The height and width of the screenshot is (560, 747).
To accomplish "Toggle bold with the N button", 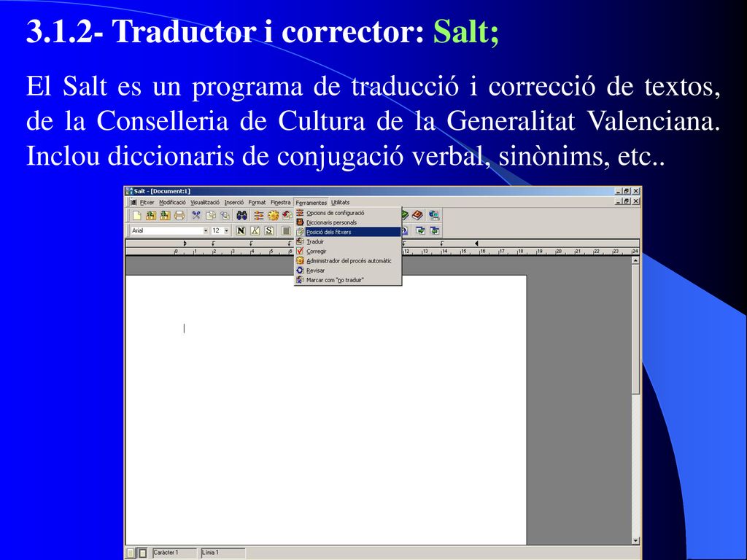I will point(241,230).
